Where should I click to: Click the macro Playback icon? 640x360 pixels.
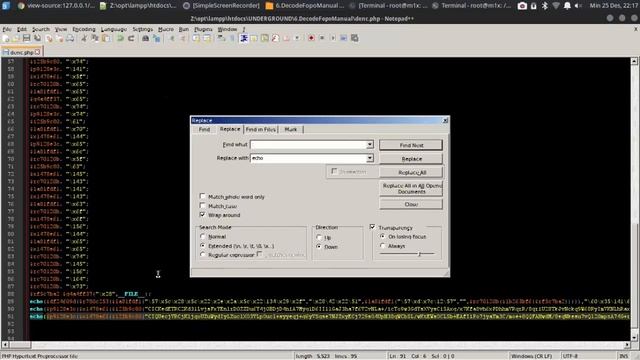pos(333,38)
